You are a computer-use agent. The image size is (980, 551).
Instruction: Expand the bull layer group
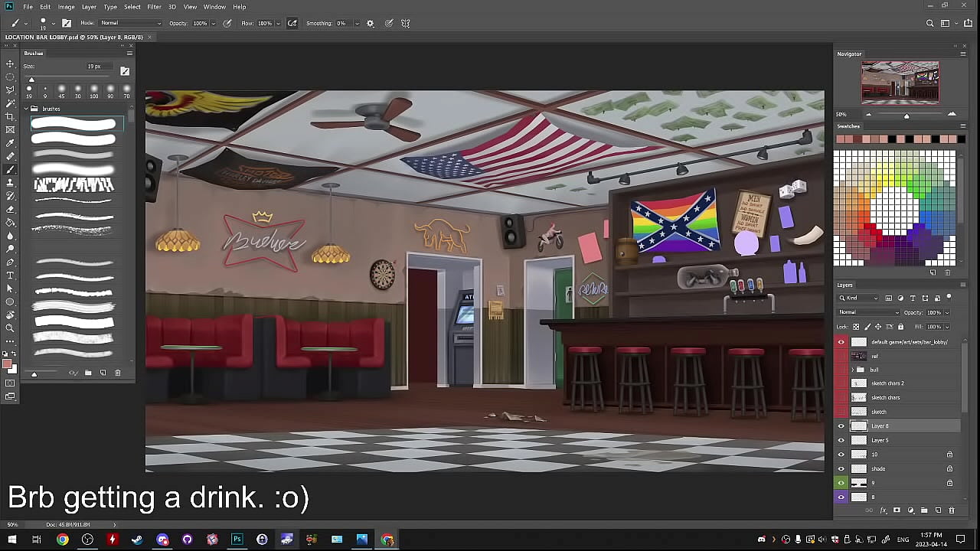(x=852, y=370)
